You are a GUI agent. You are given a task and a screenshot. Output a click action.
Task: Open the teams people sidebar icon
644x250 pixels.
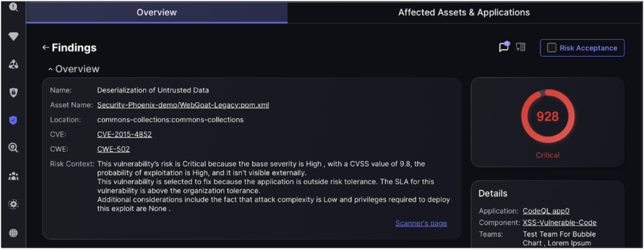[13, 176]
